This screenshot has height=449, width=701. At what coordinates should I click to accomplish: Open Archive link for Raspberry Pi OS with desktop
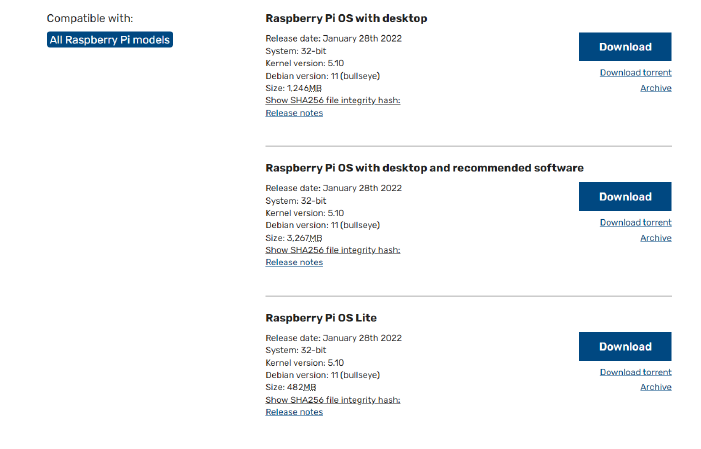tap(655, 88)
